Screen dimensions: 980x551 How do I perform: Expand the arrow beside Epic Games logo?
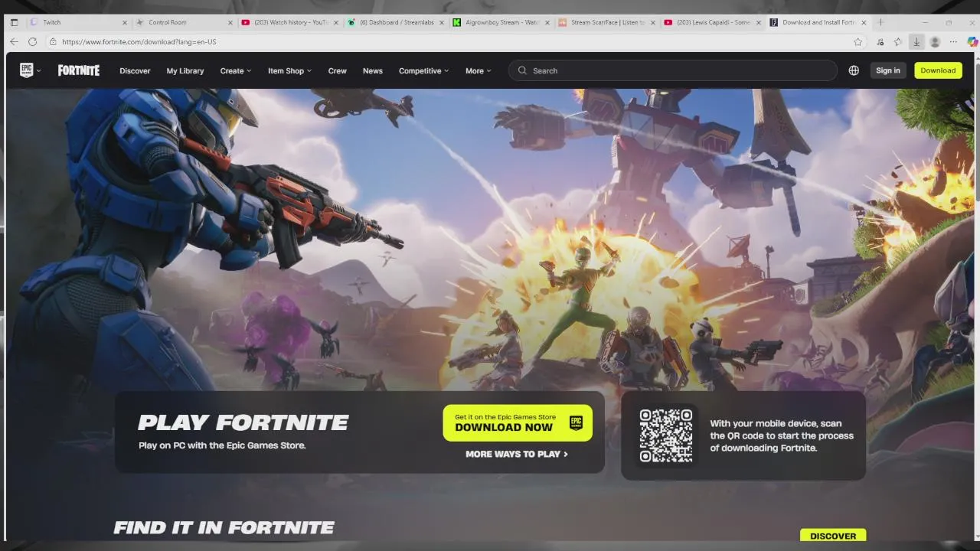coord(38,71)
